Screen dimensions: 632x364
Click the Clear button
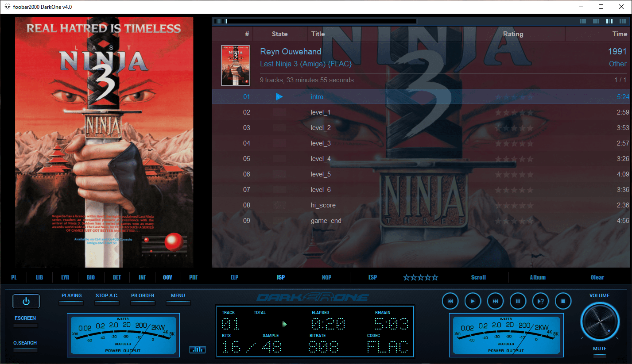coord(597,278)
